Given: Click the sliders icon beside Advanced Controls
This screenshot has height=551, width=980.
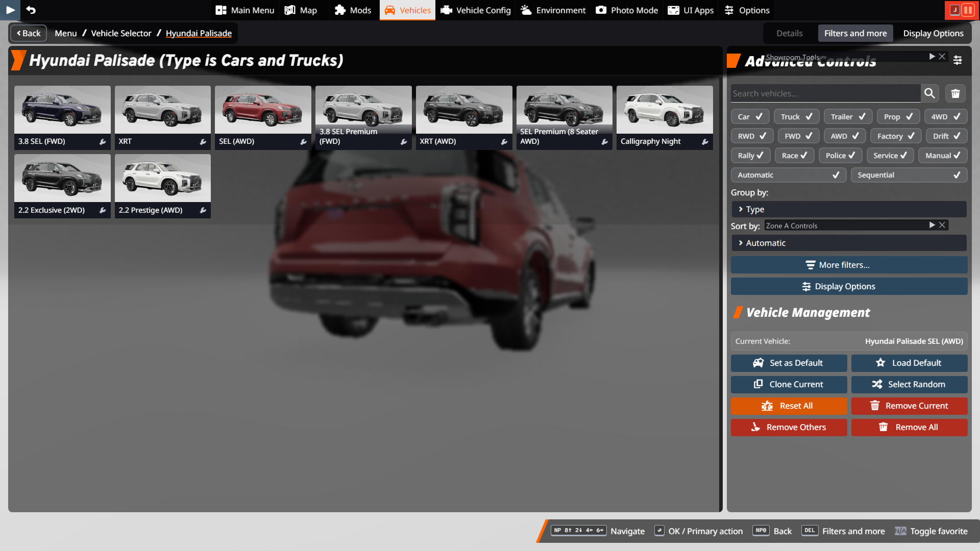Looking at the screenshot, I should 958,60.
